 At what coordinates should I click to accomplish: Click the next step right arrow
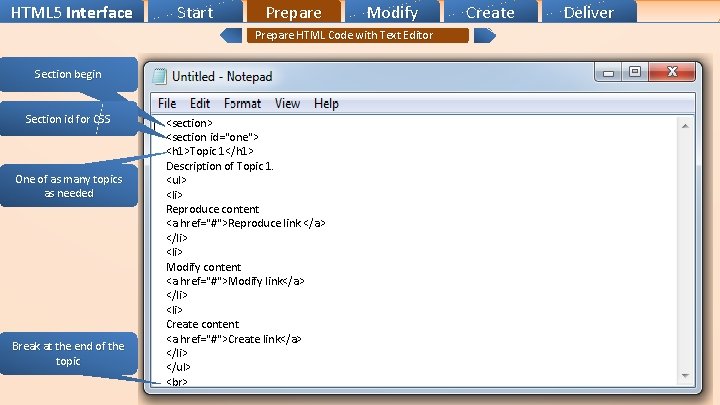[x=485, y=35]
